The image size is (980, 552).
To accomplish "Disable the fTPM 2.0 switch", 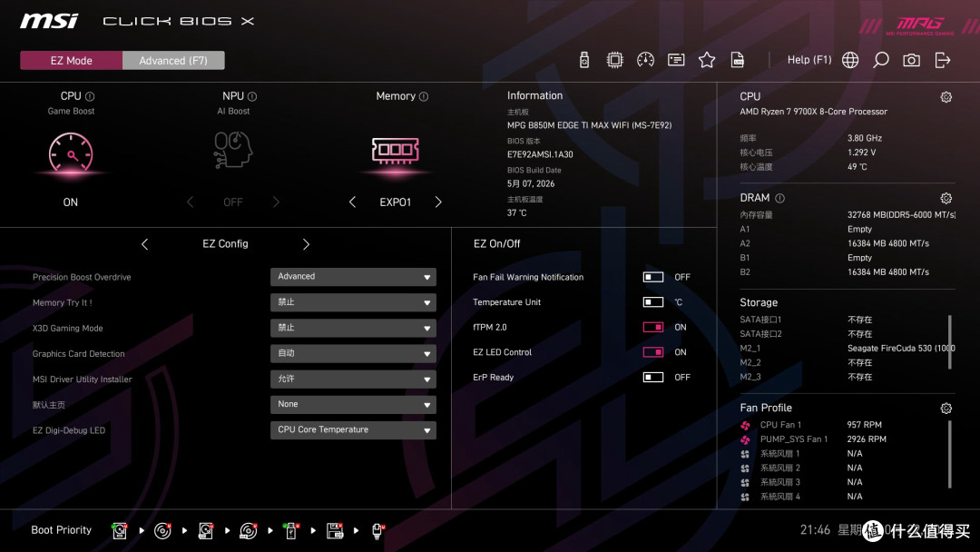I will point(653,327).
